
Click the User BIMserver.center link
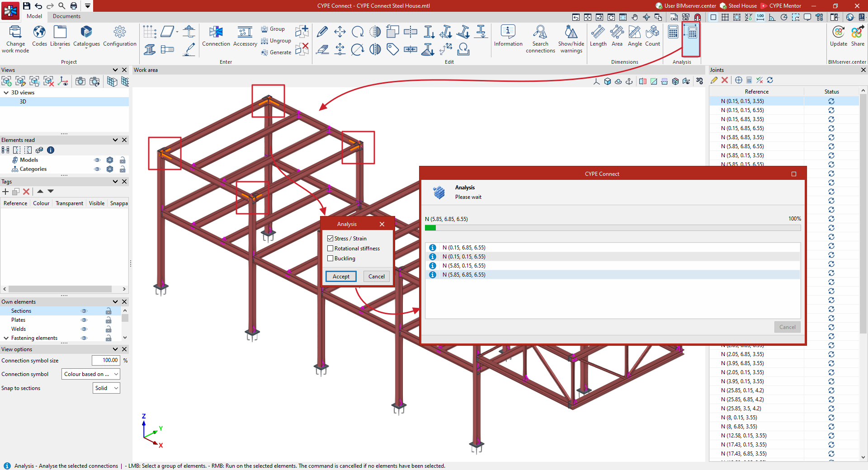686,6
